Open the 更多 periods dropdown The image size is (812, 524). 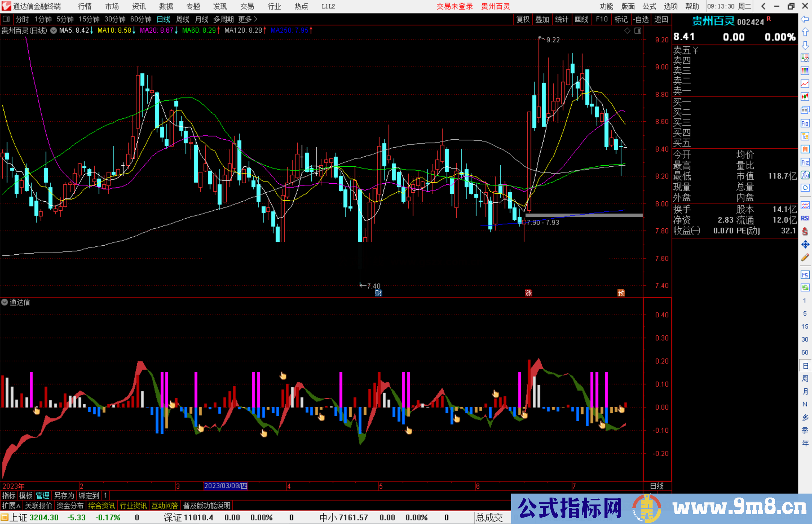[245, 19]
